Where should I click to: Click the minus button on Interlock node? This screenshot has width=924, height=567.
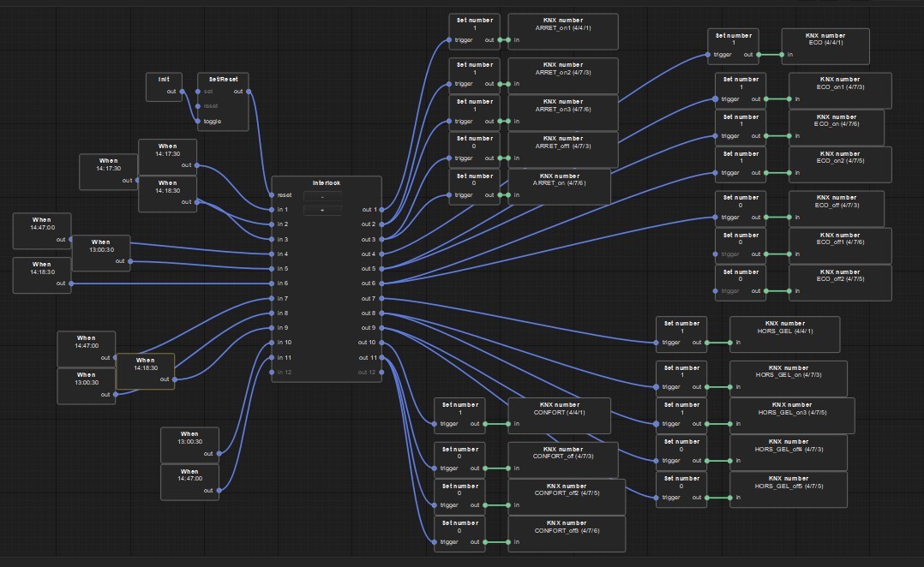click(x=322, y=195)
